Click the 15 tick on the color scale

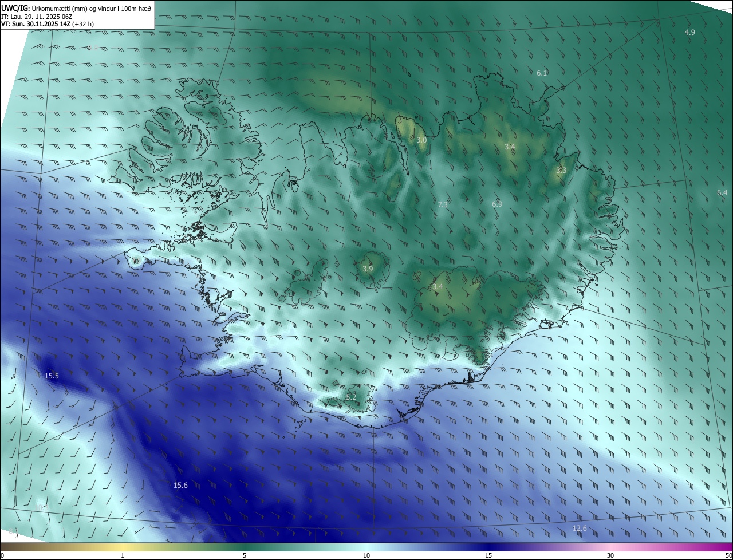click(x=488, y=555)
